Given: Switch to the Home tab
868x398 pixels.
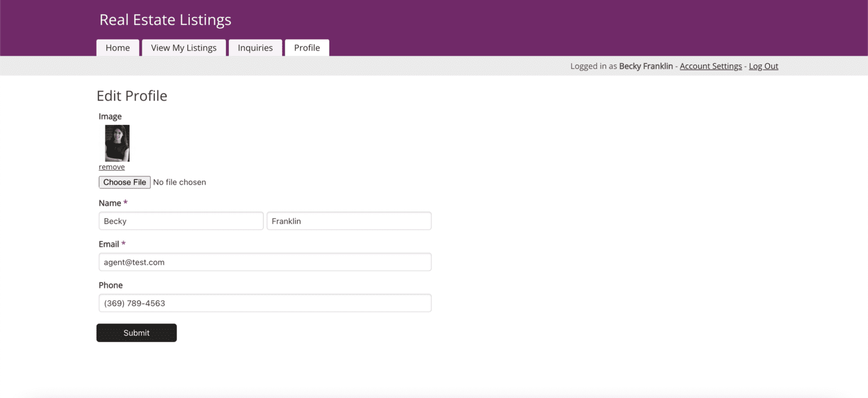Looking at the screenshot, I should [118, 47].
